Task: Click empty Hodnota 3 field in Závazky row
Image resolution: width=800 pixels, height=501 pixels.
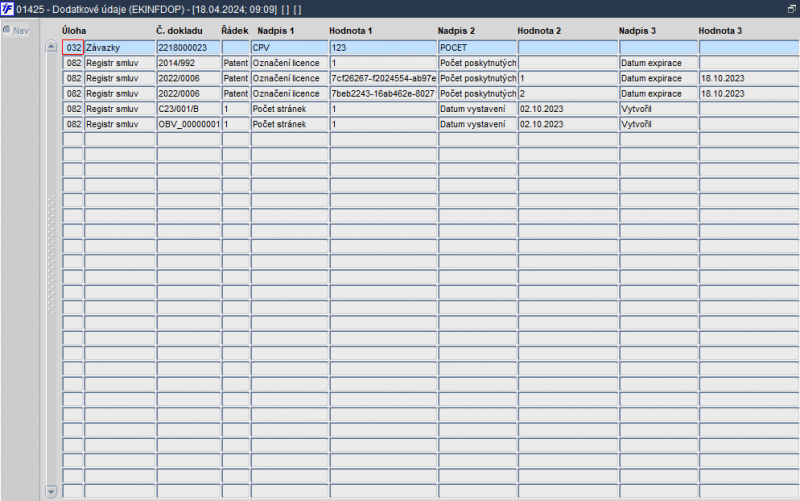Action: (749, 47)
